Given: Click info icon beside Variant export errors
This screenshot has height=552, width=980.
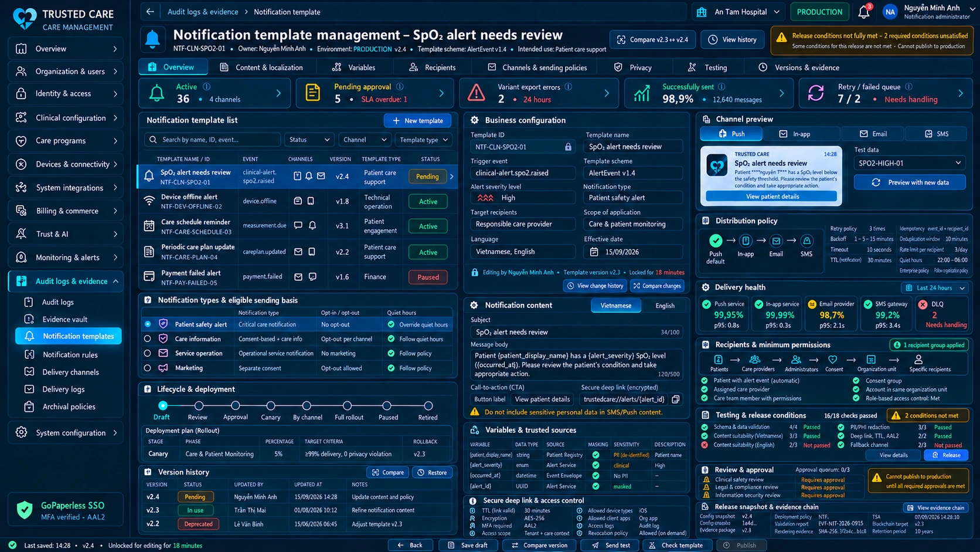Looking at the screenshot, I should tap(568, 87).
